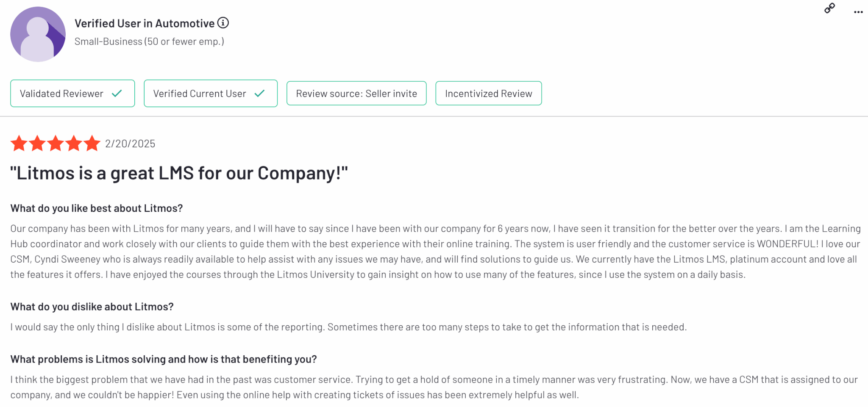Click the Small-Business company size text
The height and width of the screenshot is (407, 868).
click(149, 42)
